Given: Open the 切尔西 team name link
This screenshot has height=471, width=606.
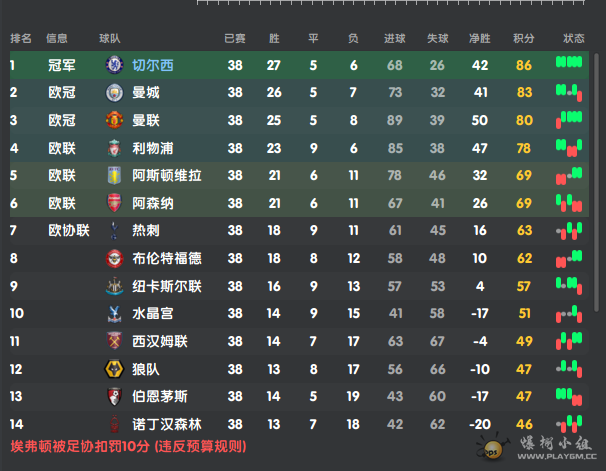Looking at the screenshot, I should [153, 65].
